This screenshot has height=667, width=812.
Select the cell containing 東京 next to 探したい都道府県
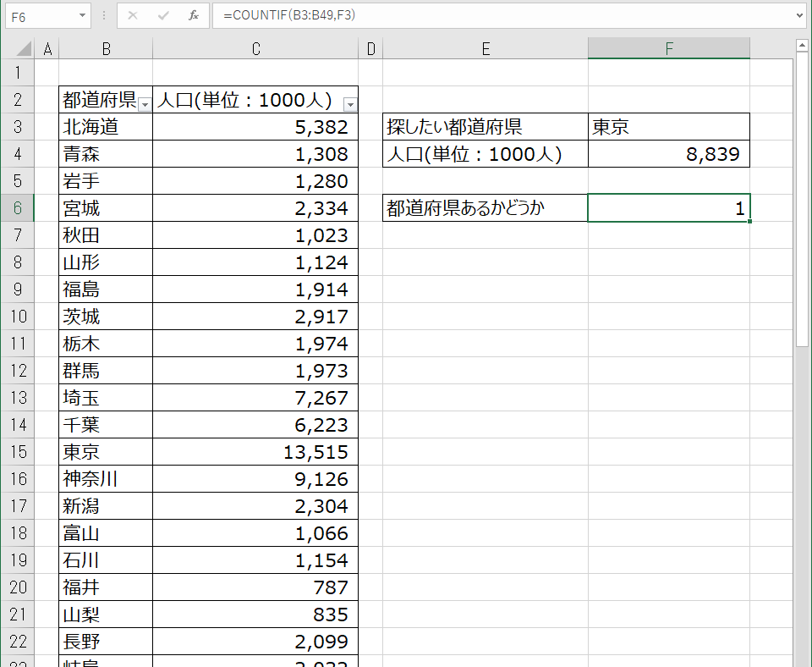click(668, 126)
